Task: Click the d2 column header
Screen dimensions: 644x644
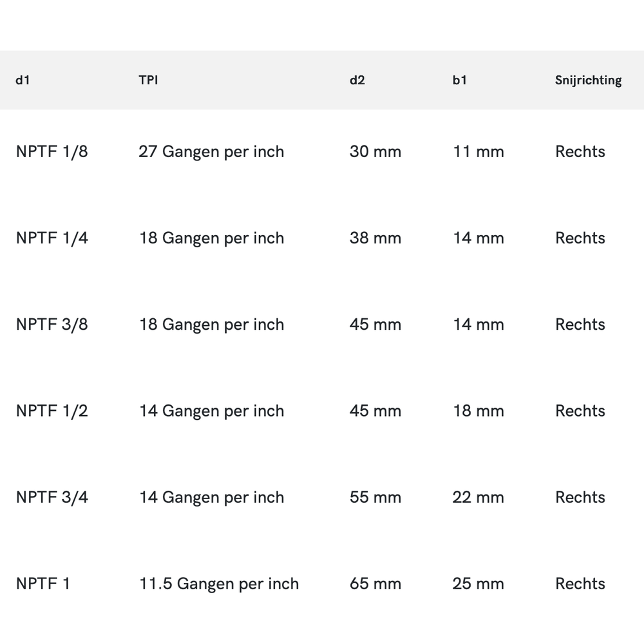Action: tap(357, 80)
